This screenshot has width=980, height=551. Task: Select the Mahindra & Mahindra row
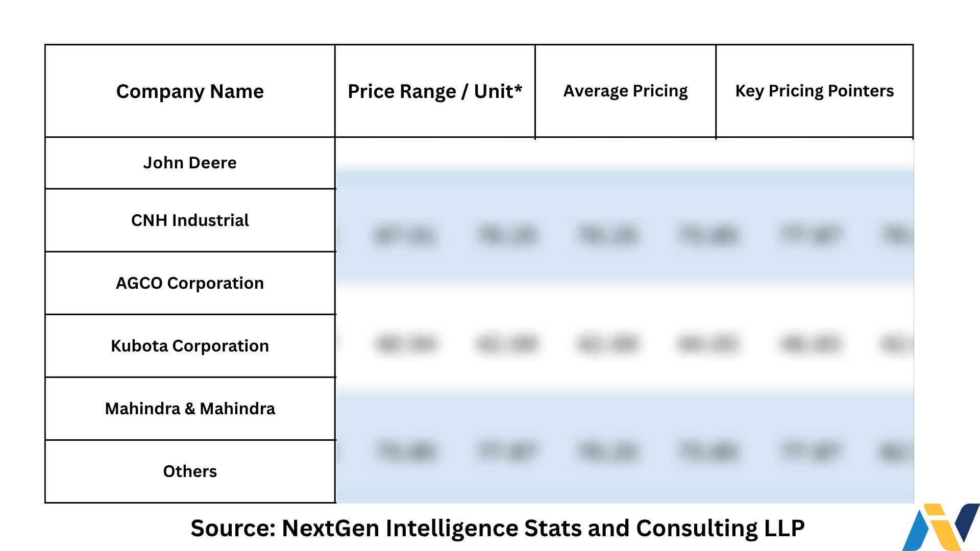point(190,409)
